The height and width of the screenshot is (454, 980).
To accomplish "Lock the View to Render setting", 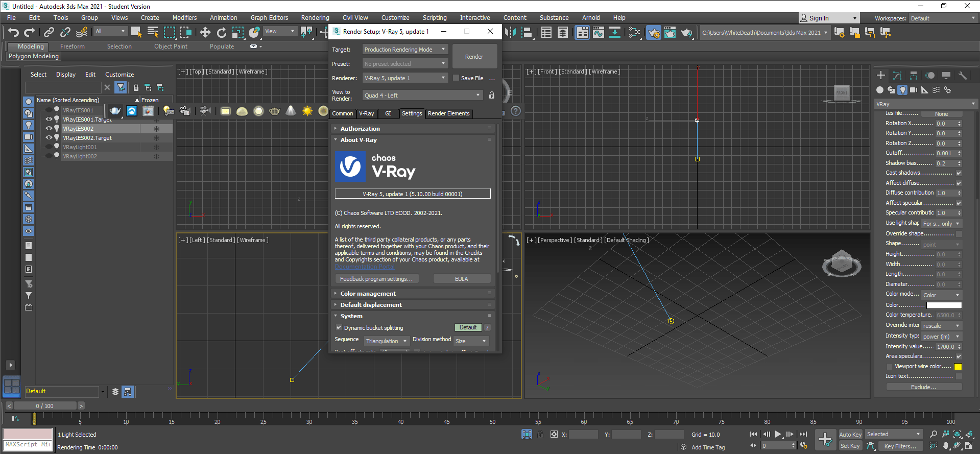I will tap(492, 95).
